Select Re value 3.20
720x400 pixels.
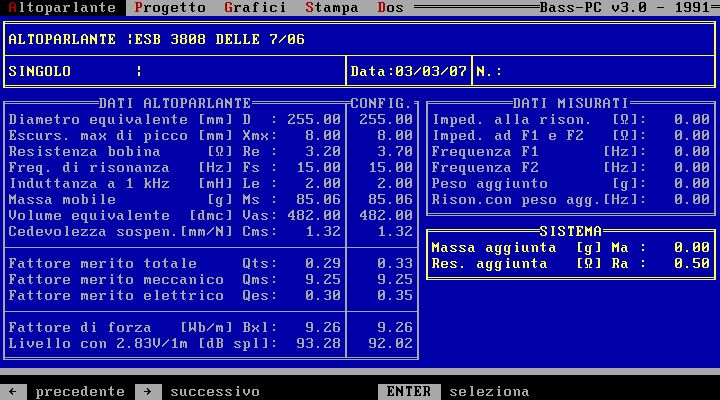(323, 152)
